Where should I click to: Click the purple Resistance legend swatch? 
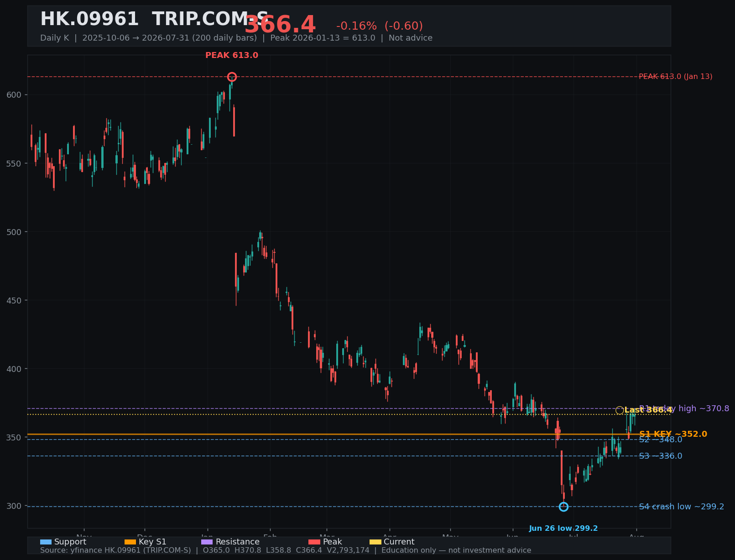coord(207,542)
